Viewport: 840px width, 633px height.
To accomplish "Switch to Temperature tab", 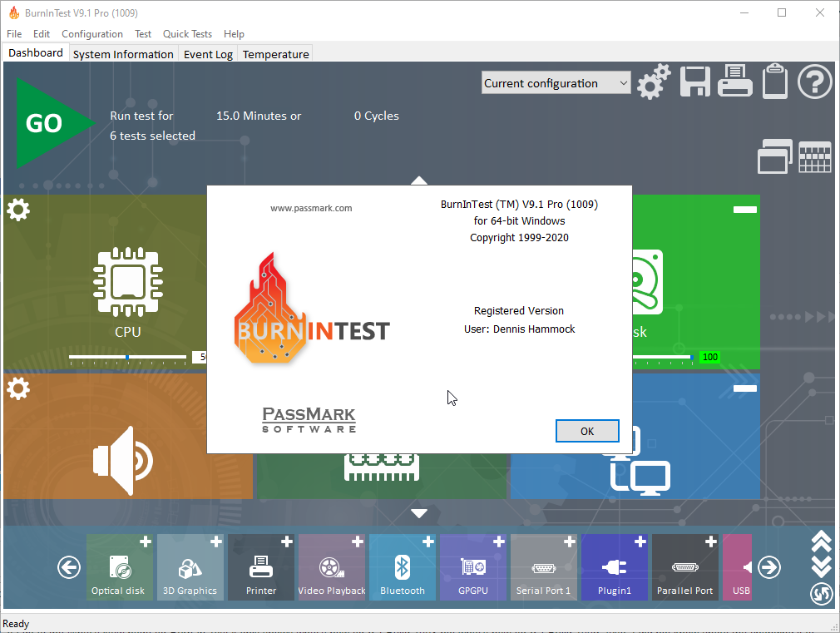I will point(276,54).
